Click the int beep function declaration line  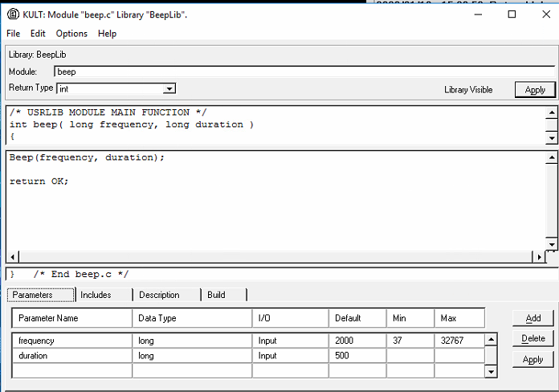132,125
